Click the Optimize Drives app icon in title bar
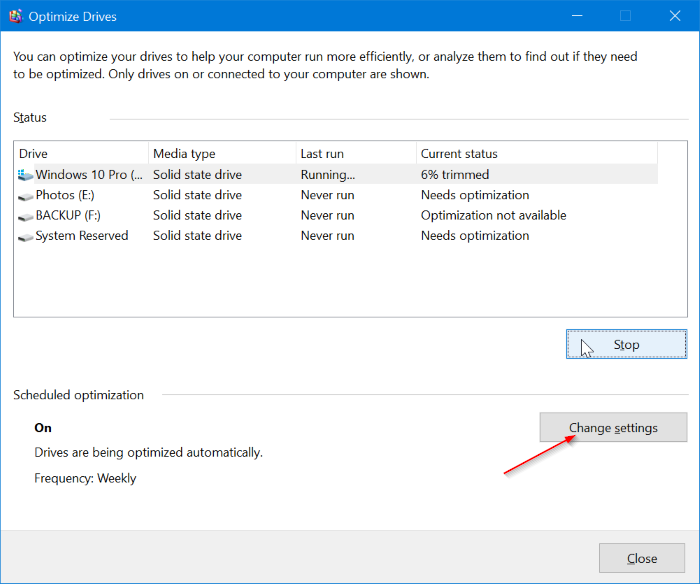Screen dimensions: 700x584 (x=16, y=16)
